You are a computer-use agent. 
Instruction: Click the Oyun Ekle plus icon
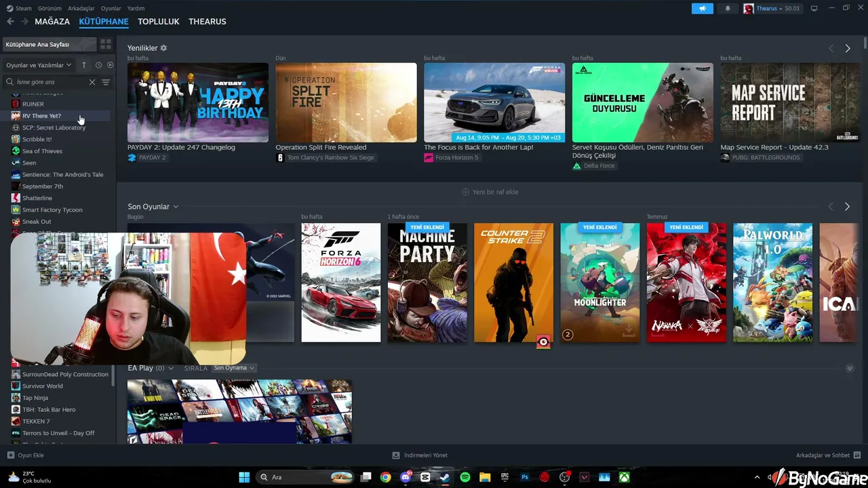point(11,455)
